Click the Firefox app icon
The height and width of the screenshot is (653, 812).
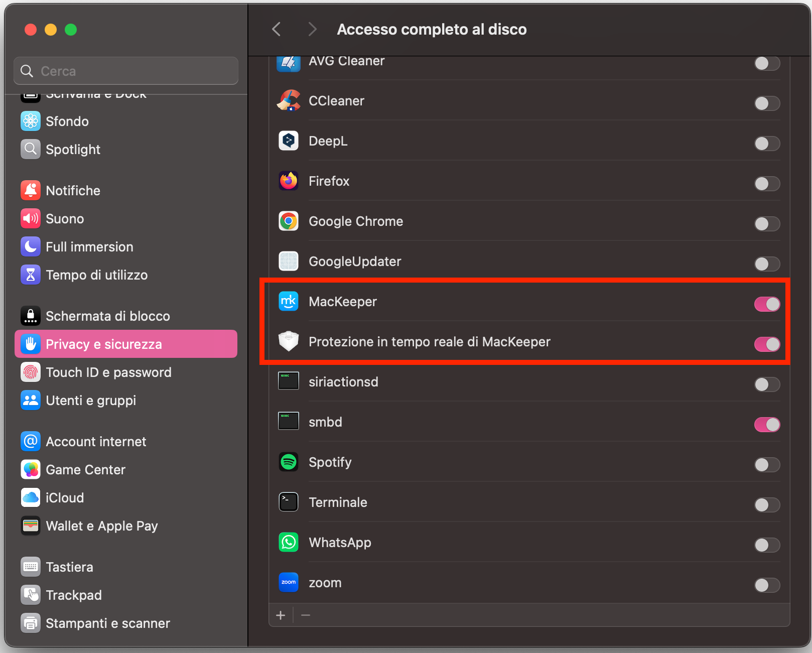point(289,181)
